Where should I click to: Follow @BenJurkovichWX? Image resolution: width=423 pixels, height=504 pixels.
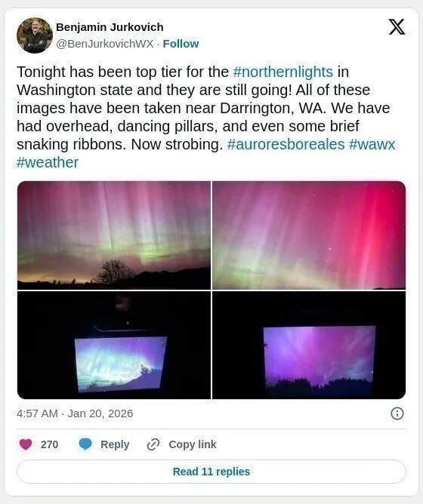[181, 44]
